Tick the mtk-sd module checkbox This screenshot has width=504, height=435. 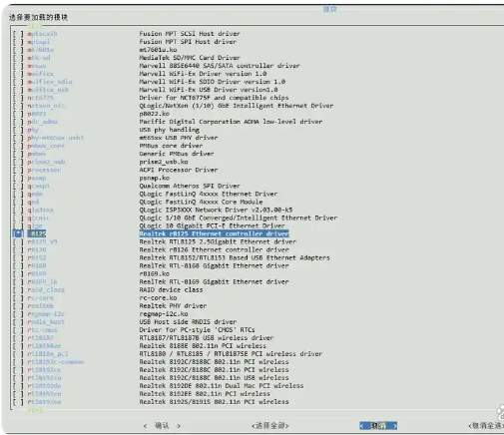click(x=18, y=58)
